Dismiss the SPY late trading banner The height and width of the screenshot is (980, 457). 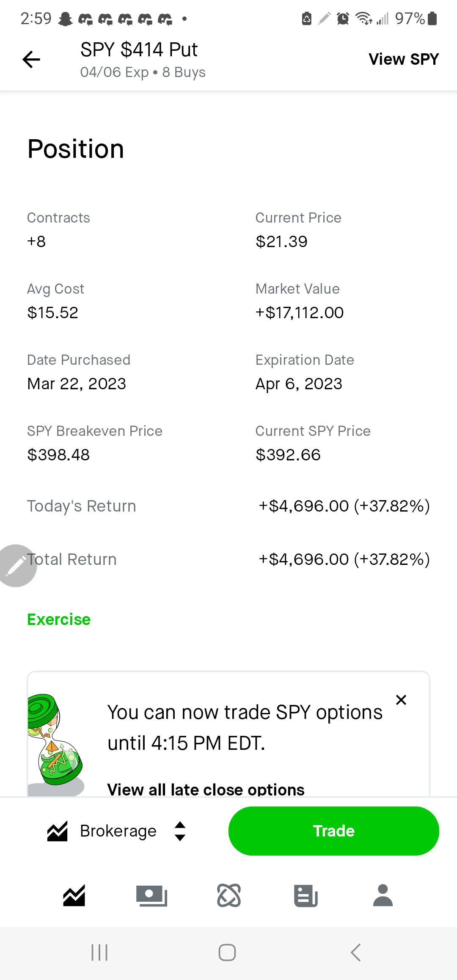(x=401, y=700)
